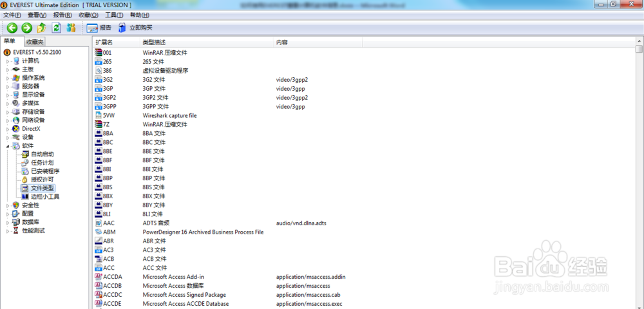Viewport: 644px width, 309px height.
Task: Click the Wireshark icon for 5VW row
Action: click(99, 115)
